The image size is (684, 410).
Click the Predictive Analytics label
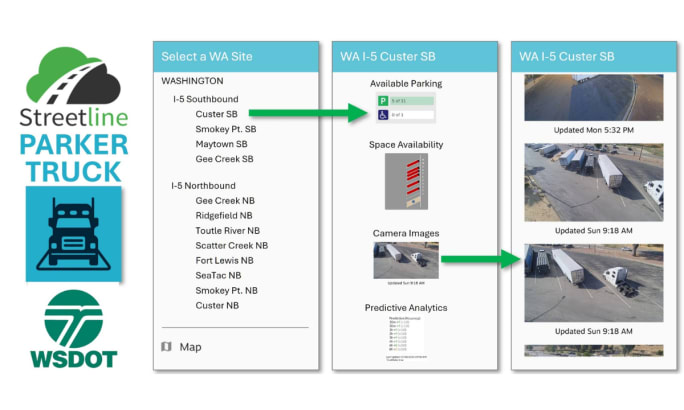pyautogui.click(x=406, y=308)
